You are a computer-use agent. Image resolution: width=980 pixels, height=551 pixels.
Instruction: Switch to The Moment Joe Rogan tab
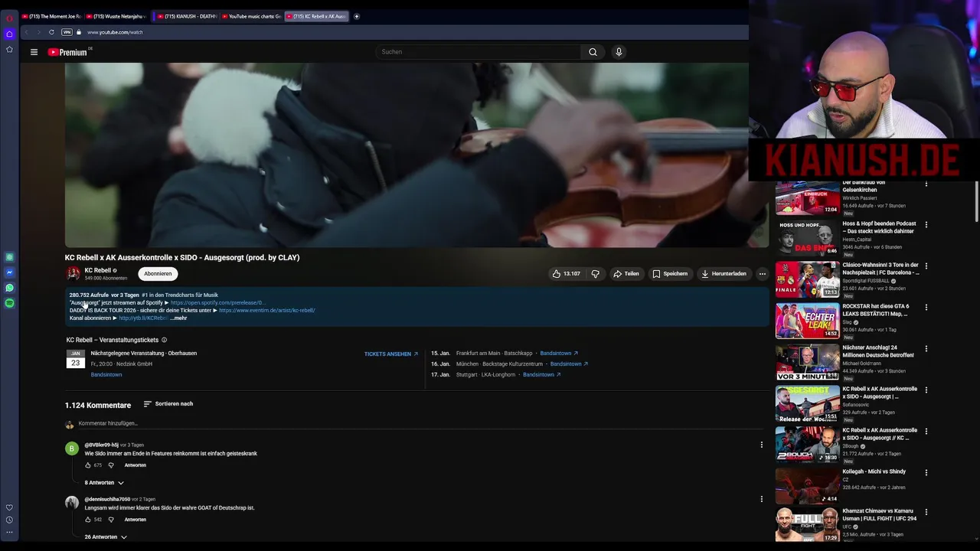[51, 16]
